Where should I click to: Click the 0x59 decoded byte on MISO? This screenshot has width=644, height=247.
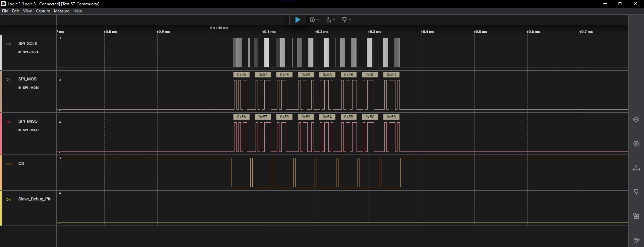click(306, 117)
